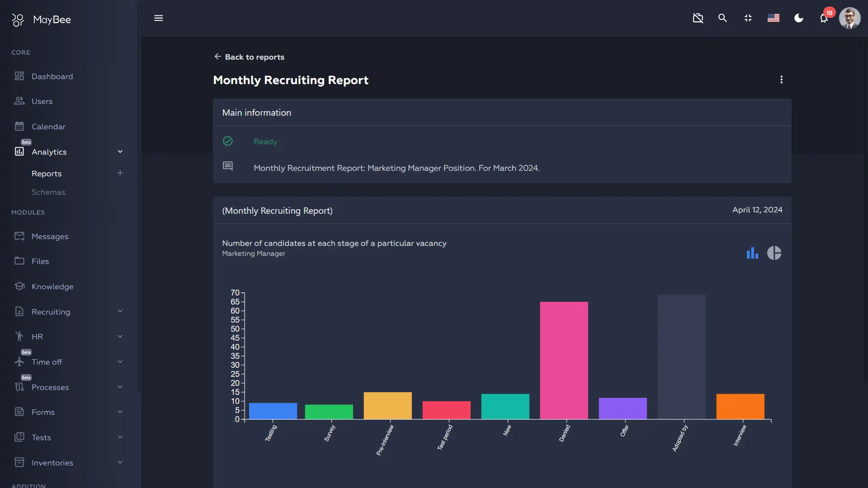Open the report's three-dot options menu
Image resolution: width=868 pixels, height=488 pixels.
(x=781, y=80)
